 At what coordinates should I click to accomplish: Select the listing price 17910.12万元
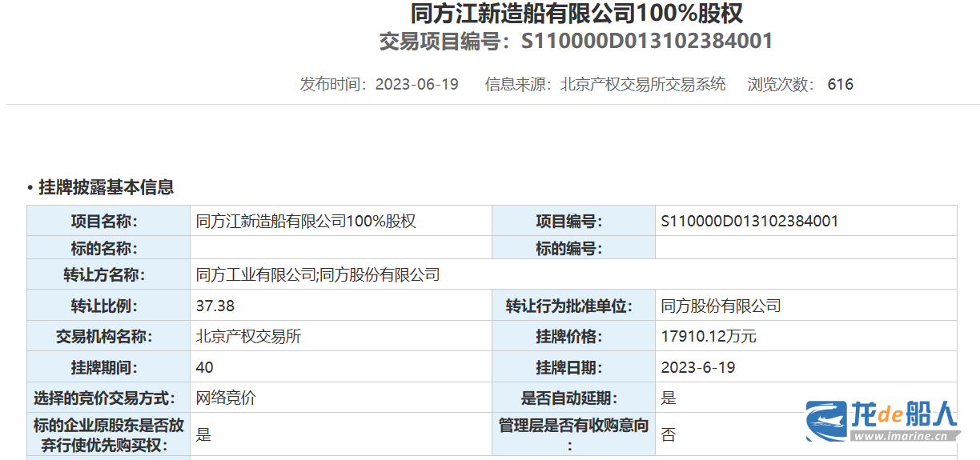[x=709, y=336]
